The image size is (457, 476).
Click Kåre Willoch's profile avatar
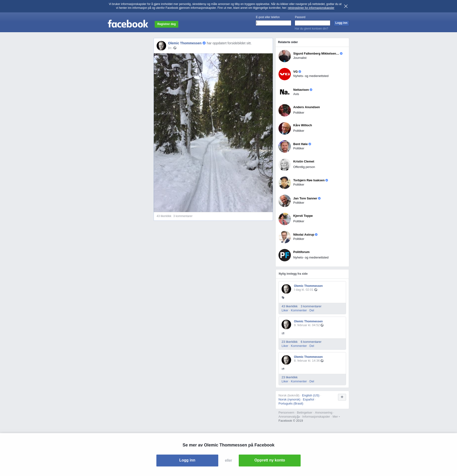point(284,128)
